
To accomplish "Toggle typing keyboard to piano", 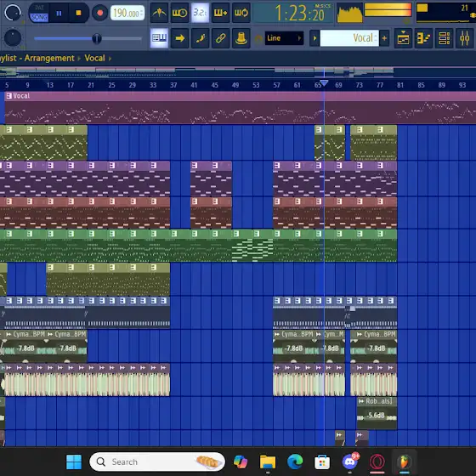I will 159,38.
